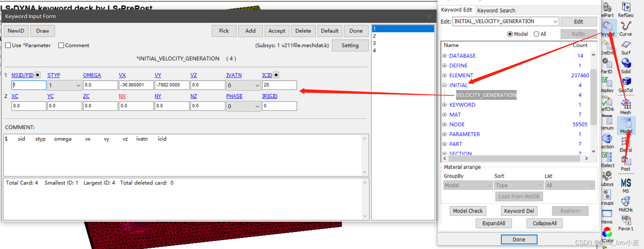
Task: Select the VELOCITY_GENERATION tree item
Action: coord(486,95)
